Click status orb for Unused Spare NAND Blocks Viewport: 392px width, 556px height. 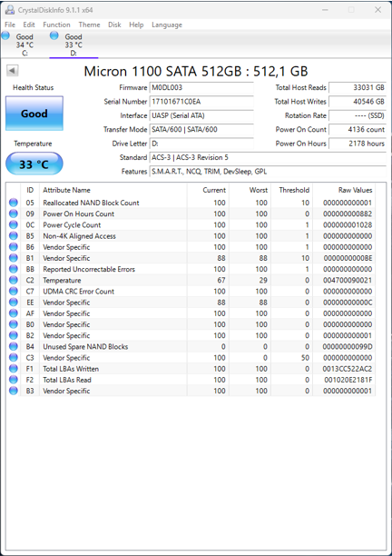coord(13,347)
